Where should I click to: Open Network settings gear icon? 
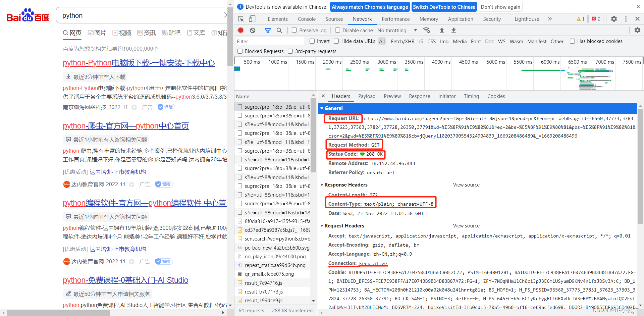pos(637,30)
